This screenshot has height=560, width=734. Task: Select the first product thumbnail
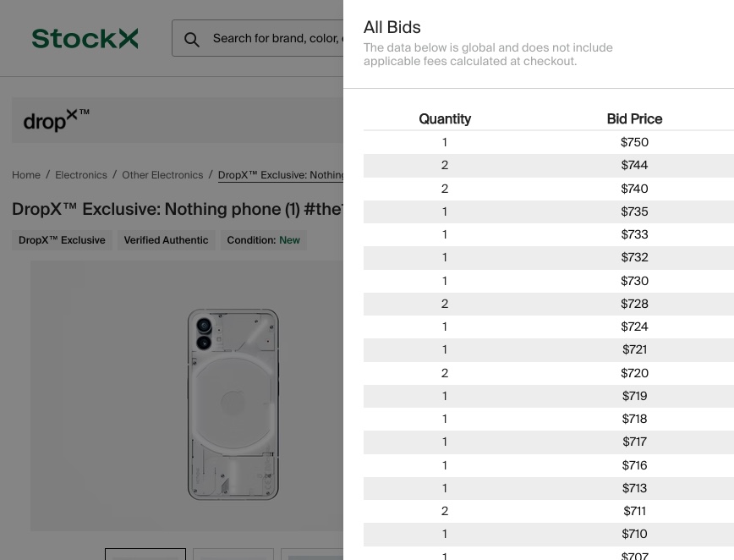[145, 554]
